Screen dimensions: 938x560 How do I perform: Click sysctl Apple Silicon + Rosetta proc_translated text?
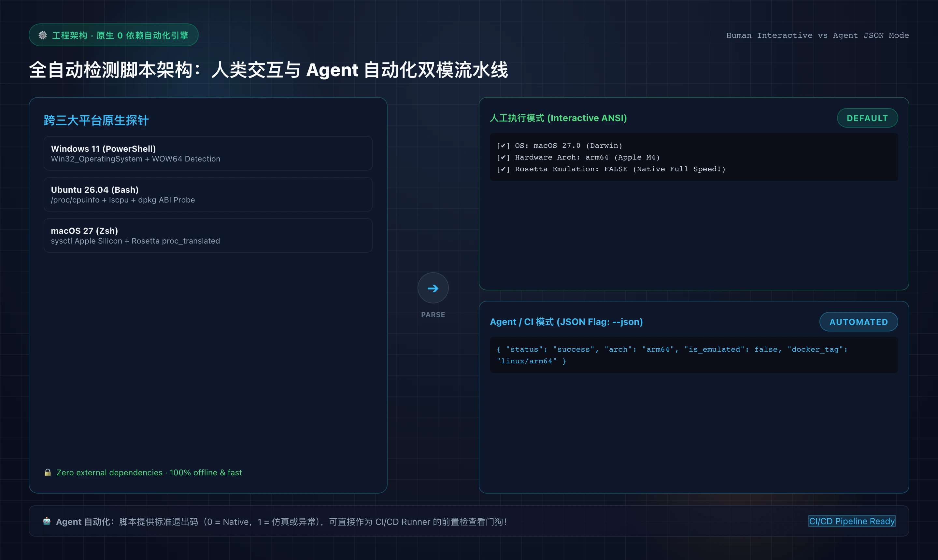pyautogui.click(x=135, y=241)
